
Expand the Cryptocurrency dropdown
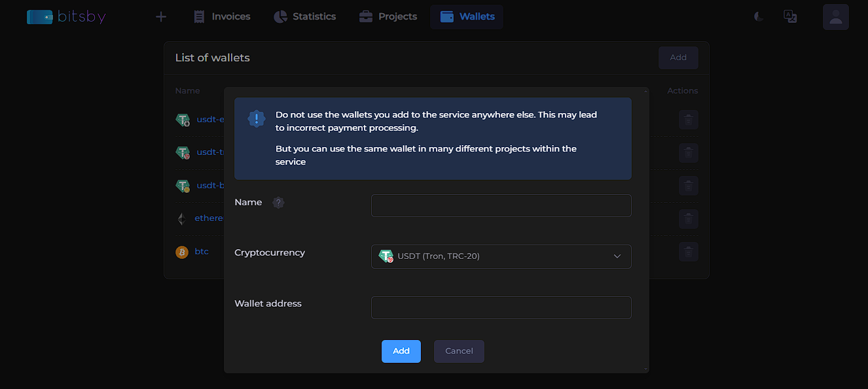pos(501,256)
